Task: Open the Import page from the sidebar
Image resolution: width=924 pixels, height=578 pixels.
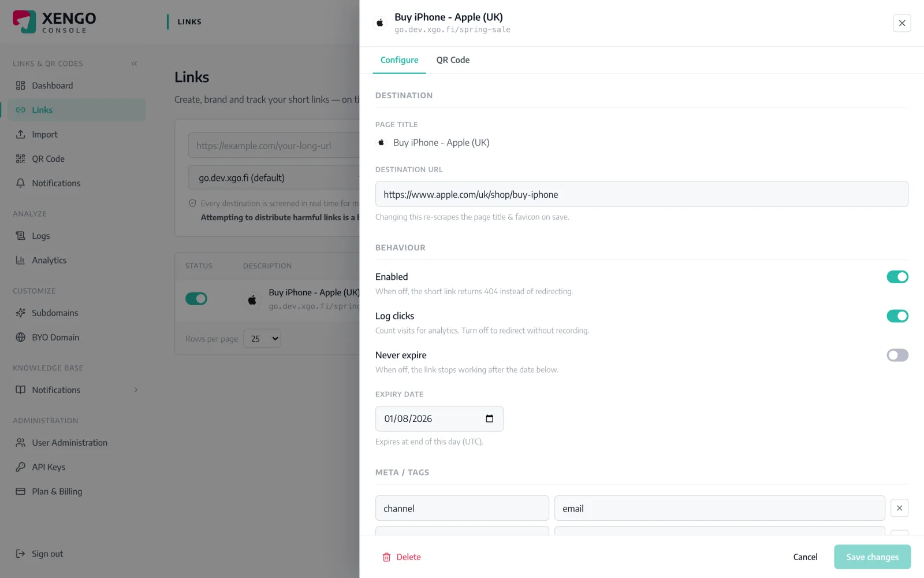Action: pyautogui.click(x=76, y=134)
